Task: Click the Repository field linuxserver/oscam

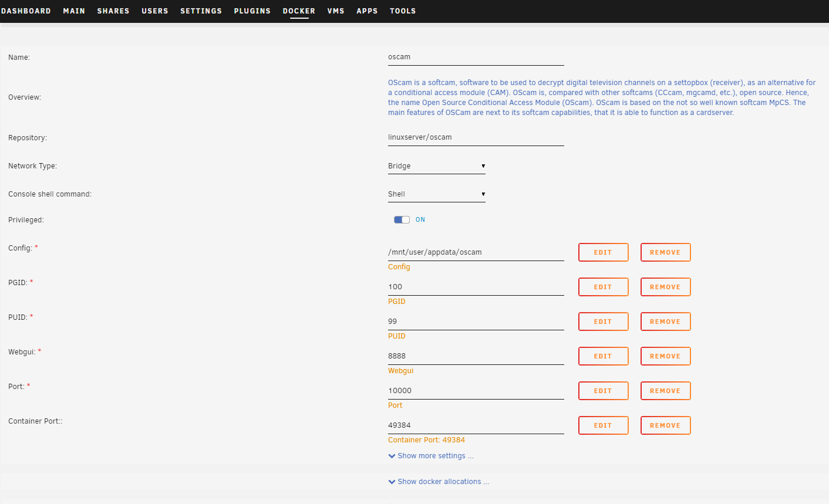Action: point(476,138)
